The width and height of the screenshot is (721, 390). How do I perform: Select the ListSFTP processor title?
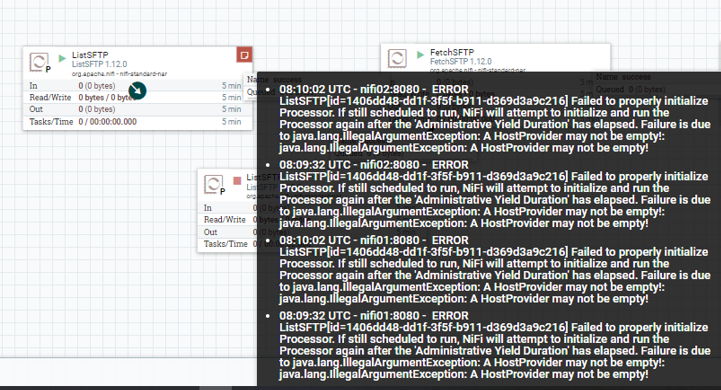pos(90,55)
